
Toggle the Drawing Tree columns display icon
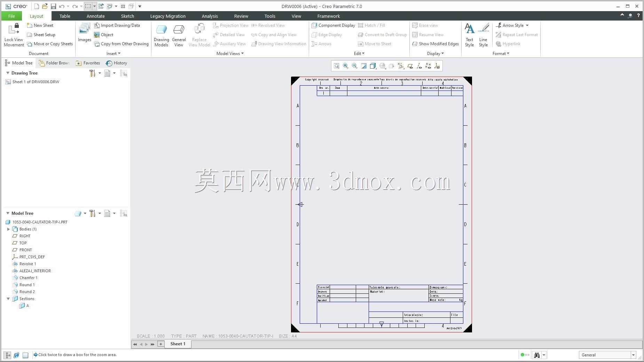pyautogui.click(x=124, y=73)
